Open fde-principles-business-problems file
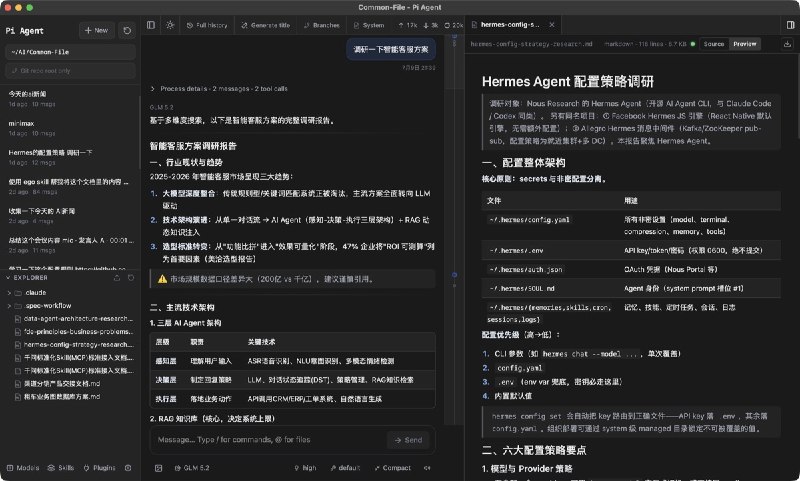The height and width of the screenshot is (481, 800). click(x=74, y=332)
